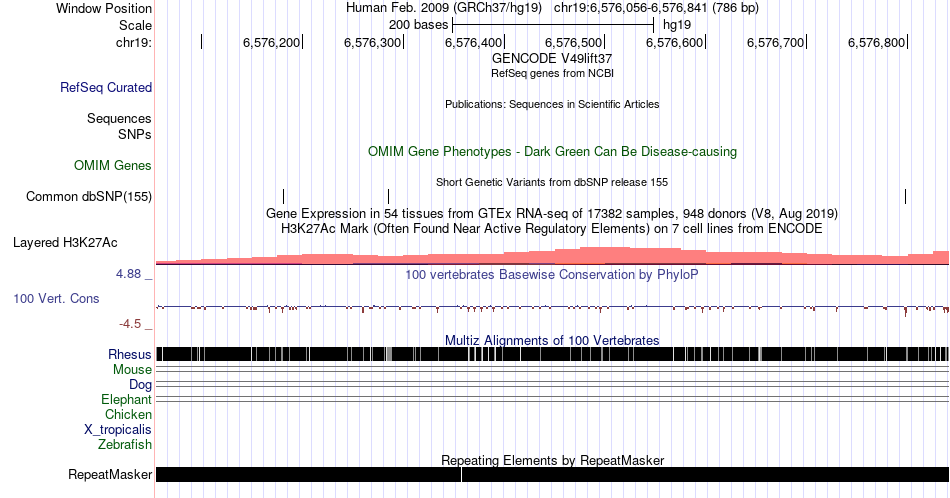
Task: Click the 100 vertebrates Basewise Conservation title
Action: point(552,274)
